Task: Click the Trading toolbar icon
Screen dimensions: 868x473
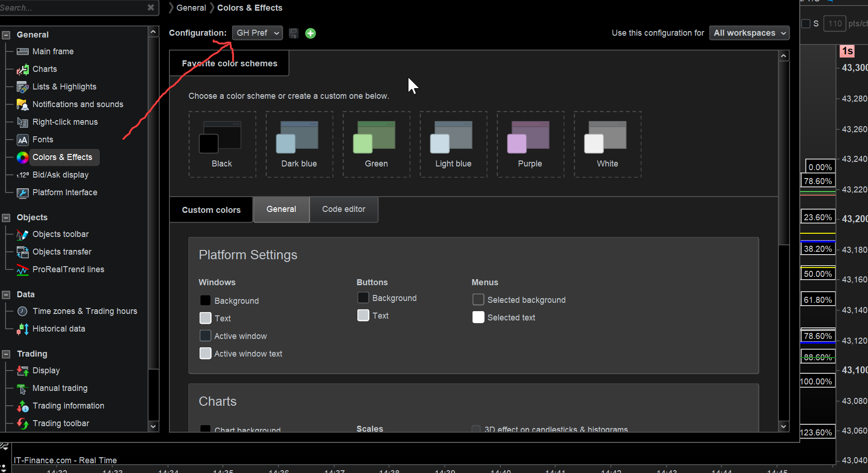Action: pyautogui.click(x=22, y=423)
